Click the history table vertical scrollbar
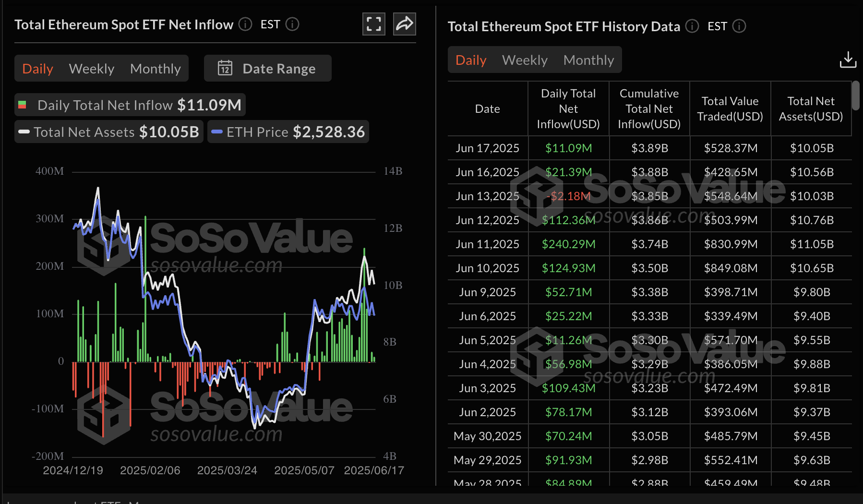The height and width of the screenshot is (504, 863). point(855,95)
